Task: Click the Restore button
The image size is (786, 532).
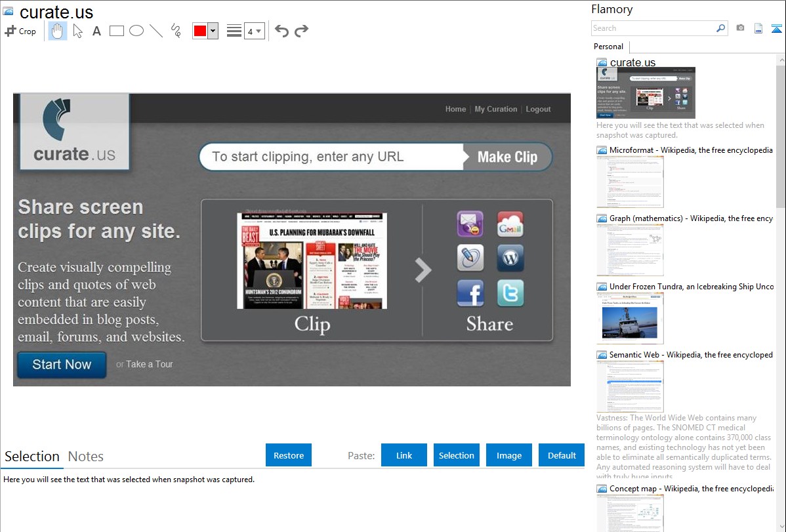Action: (x=289, y=455)
